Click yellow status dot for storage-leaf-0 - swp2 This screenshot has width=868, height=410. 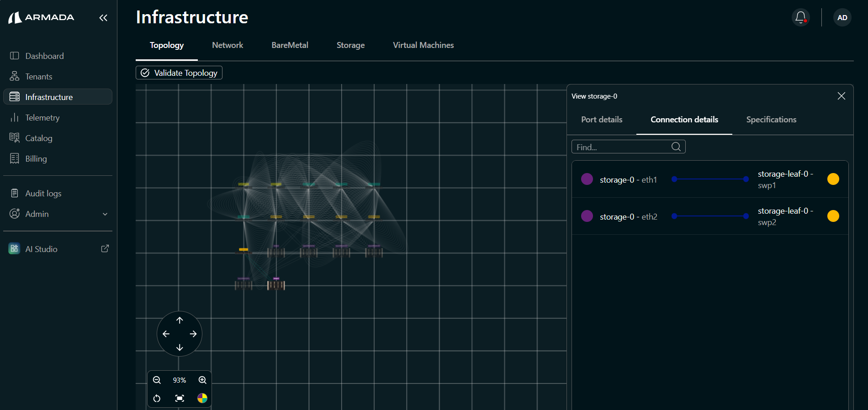833,216
